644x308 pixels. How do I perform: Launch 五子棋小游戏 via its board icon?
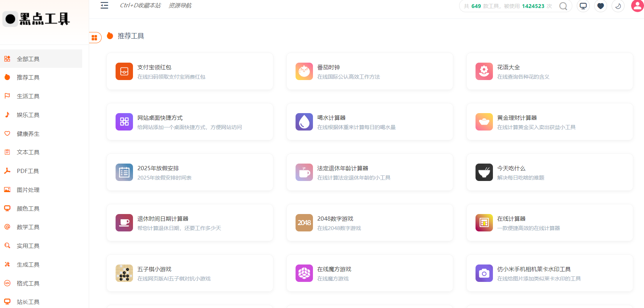124,273
